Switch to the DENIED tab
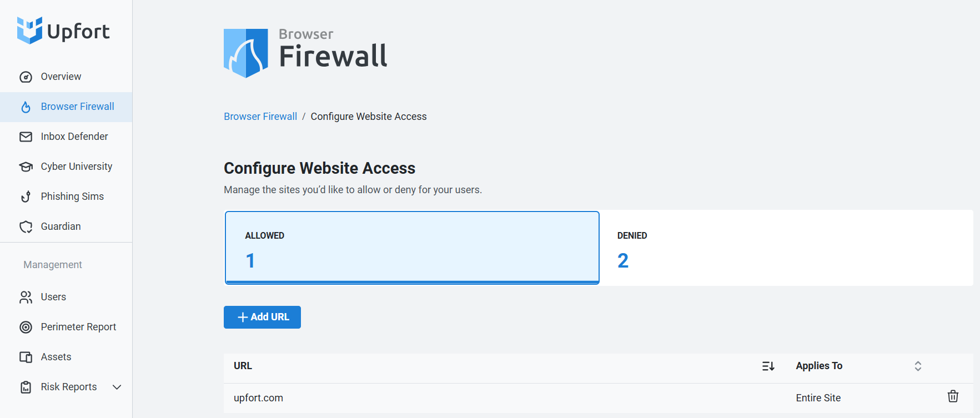980x418 pixels. tap(787, 248)
